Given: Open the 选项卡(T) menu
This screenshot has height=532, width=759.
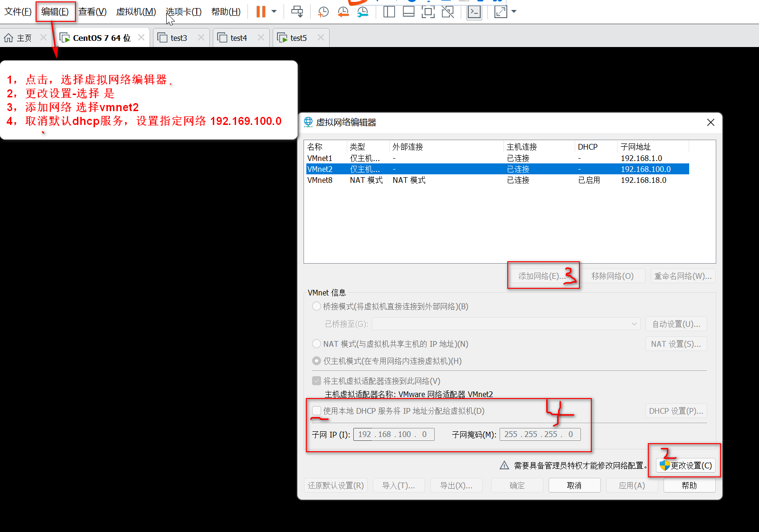Looking at the screenshot, I should pyautogui.click(x=184, y=12).
